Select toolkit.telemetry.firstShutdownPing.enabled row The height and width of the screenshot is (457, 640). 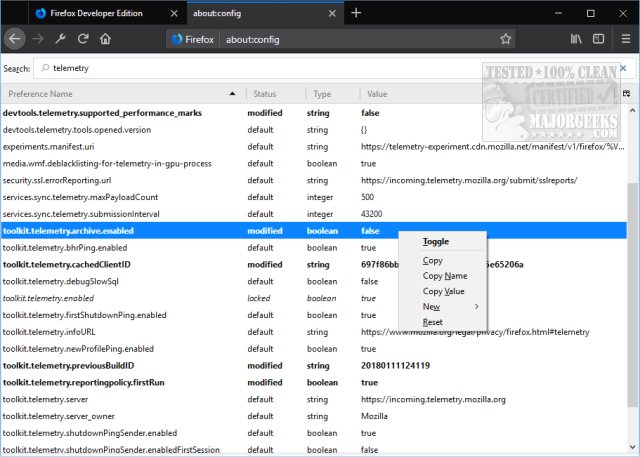[313, 315]
